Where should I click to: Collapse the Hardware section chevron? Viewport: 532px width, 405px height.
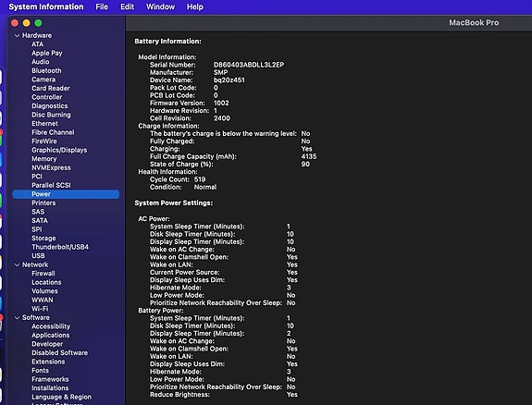pyautogui.click(x=17, y=36)
